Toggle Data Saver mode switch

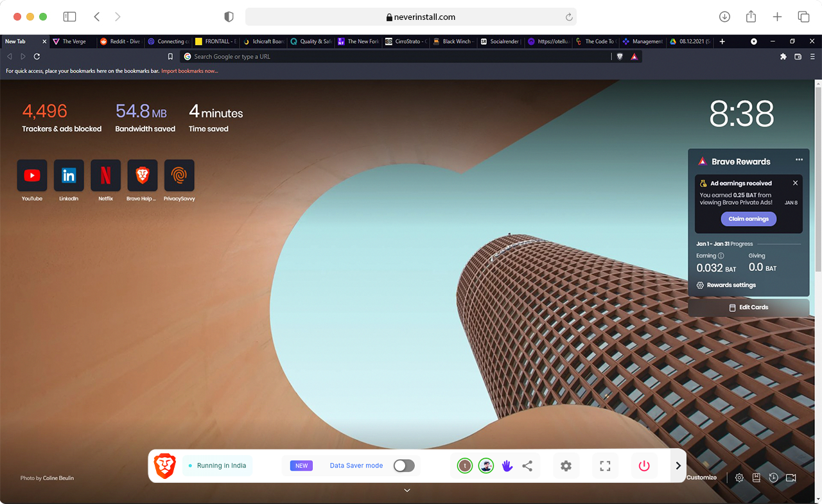[x=404, y=466]
